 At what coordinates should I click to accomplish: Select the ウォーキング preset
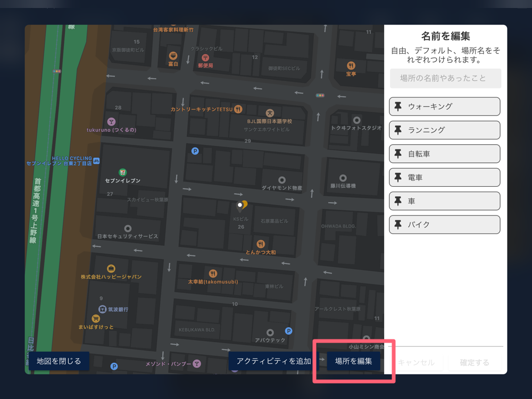(x=444, y=106)
